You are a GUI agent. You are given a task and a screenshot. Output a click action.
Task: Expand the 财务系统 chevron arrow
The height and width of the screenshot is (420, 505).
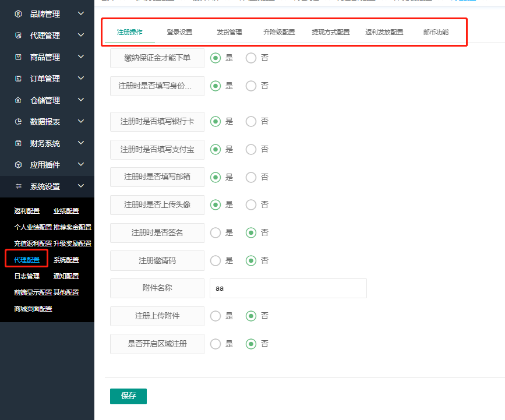pyautogui.click(x=81, y=143)
